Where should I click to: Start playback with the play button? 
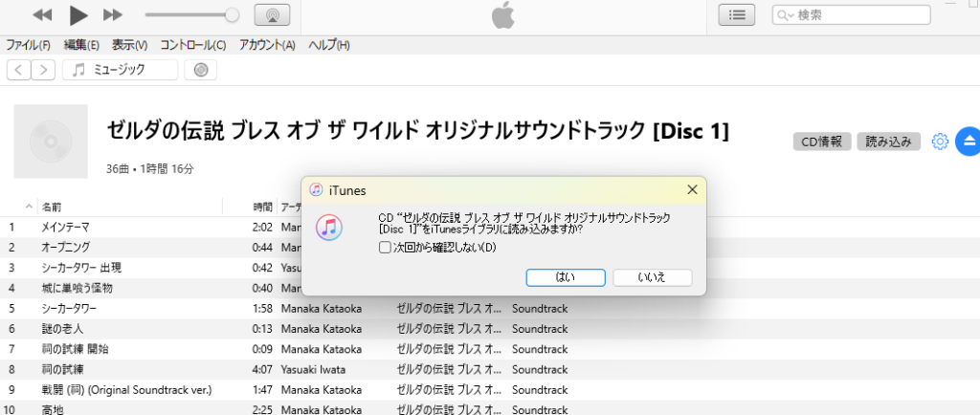(78, 15)
